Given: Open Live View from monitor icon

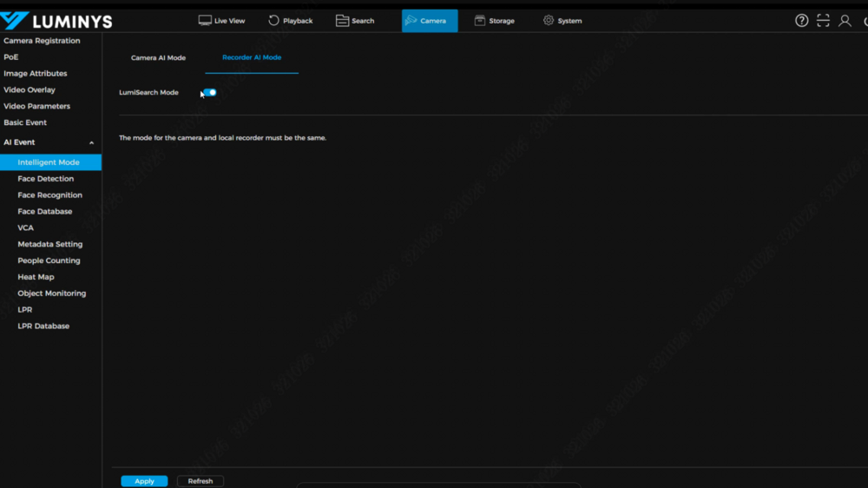Looking at the screenshot, I should [205, 21].
